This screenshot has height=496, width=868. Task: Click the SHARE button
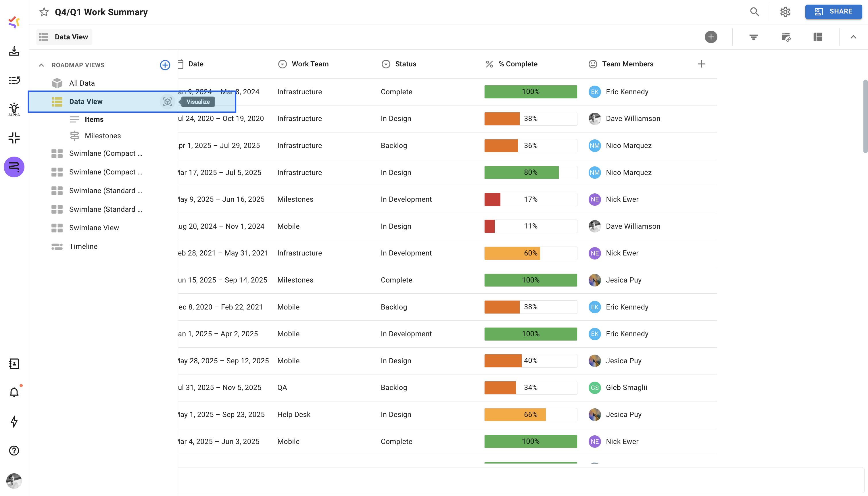coord(833,11)
